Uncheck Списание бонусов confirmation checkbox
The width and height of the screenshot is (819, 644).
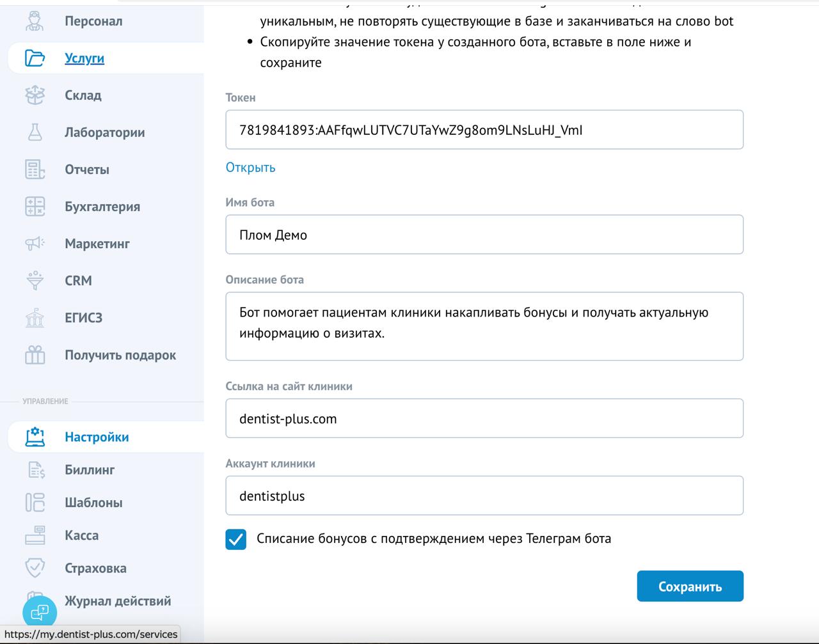pos(236,539)
